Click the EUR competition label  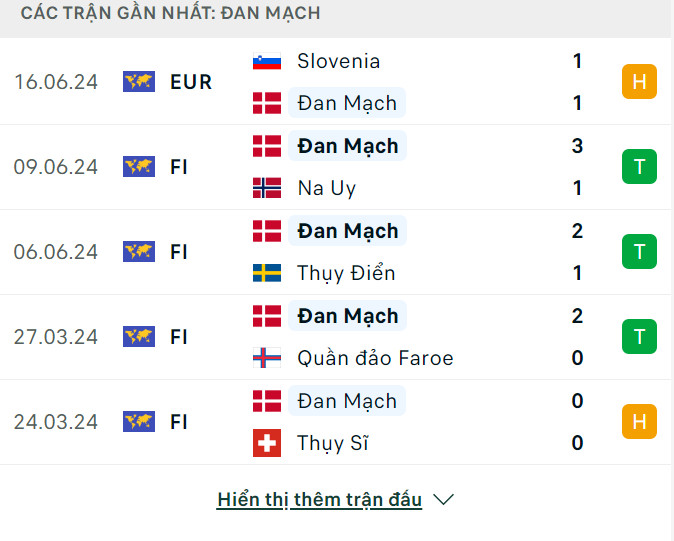[x=191, y=82]
